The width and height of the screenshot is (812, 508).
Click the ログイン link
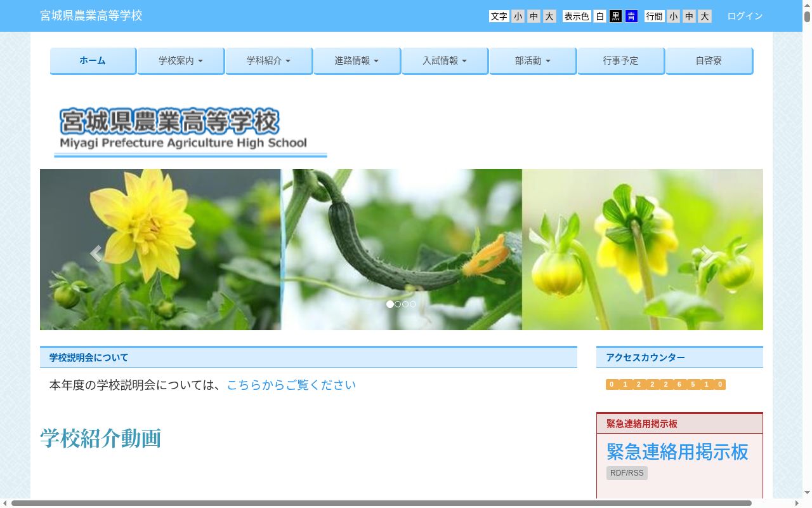745,16
